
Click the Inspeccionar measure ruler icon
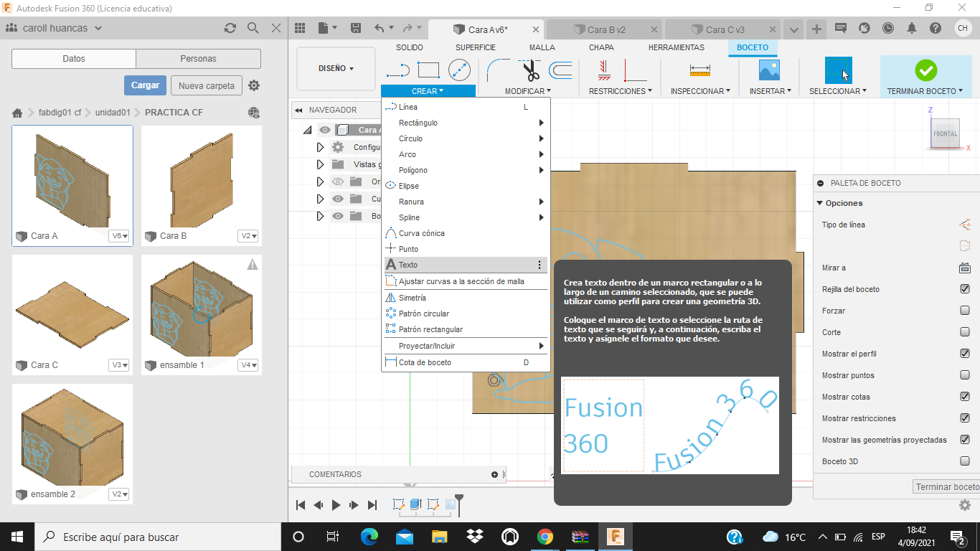click(x=699, y=70)
